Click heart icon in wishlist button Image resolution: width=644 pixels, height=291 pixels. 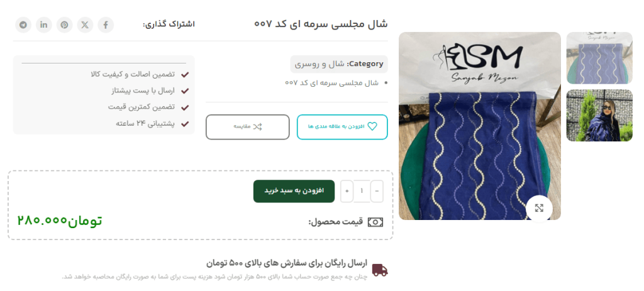[x=372, y=126]
